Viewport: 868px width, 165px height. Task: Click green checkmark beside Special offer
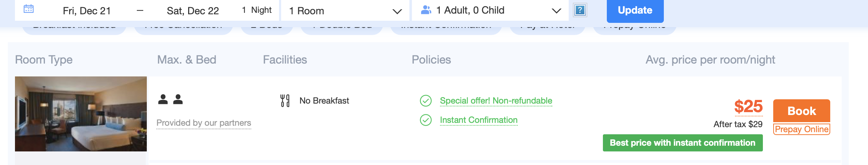pyautogui.click(x=426, y=101)
